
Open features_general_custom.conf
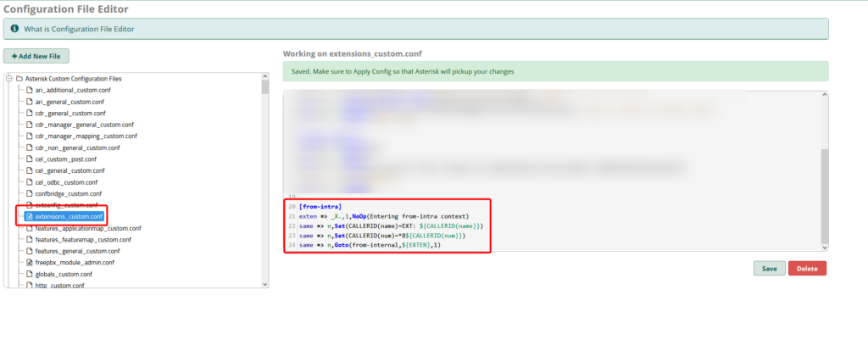click(x=77, y=251)
